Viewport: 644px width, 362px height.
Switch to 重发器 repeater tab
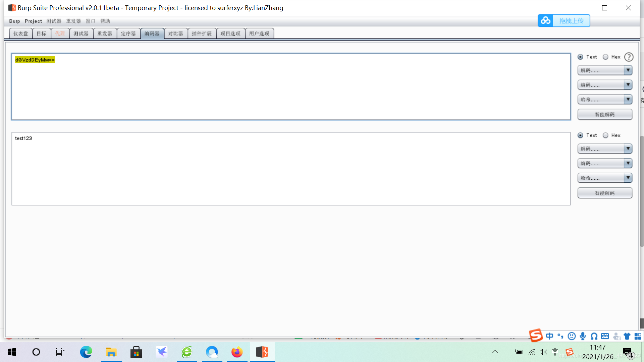coord(105,34)
